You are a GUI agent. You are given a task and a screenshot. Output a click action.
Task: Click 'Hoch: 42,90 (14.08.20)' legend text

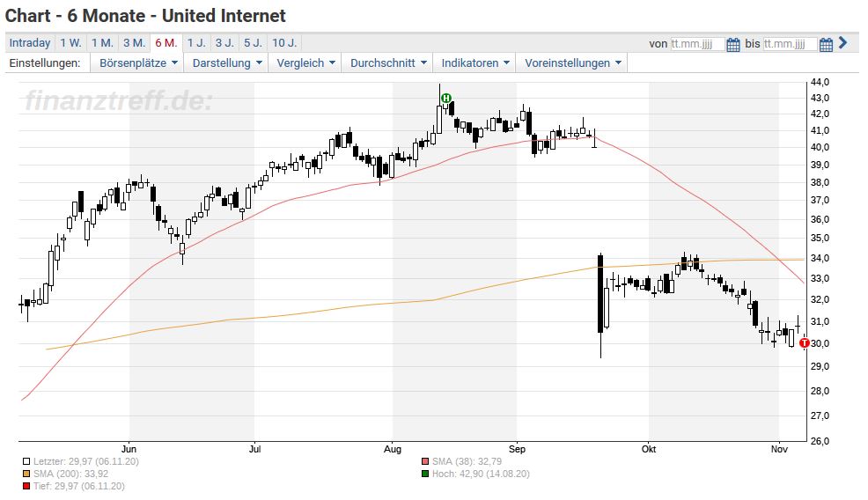(481, 474)
